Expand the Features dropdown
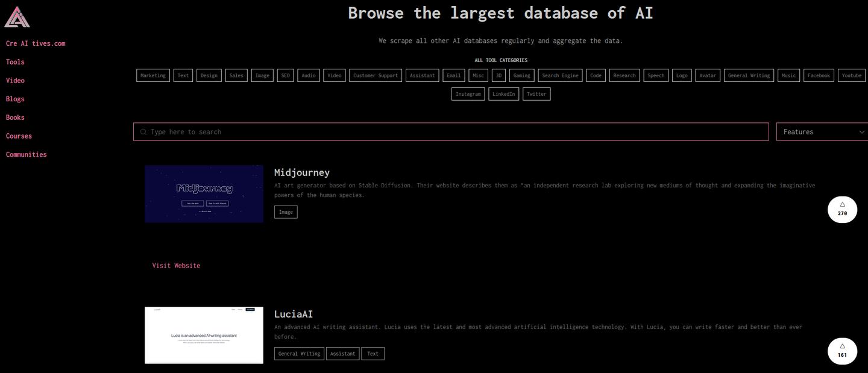This screenshot has width=868, height=373. tap(822, 132)
